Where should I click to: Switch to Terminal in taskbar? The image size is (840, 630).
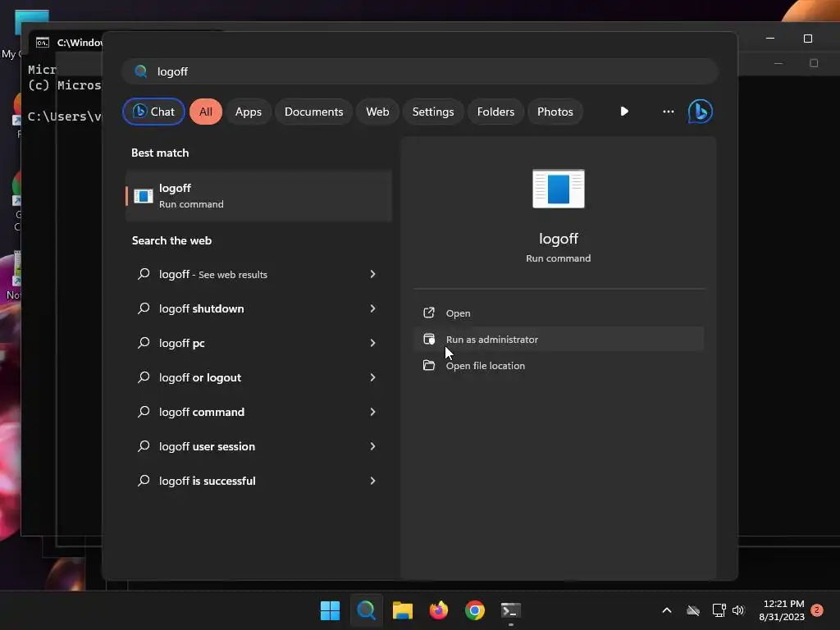510,610
